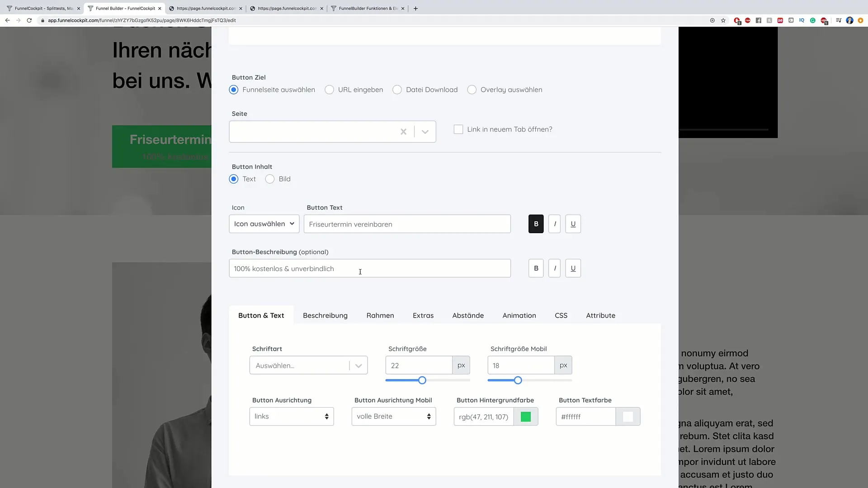Select the URL eingeben radio button
This screenshot has width=868, height=488.
[330, 89]
